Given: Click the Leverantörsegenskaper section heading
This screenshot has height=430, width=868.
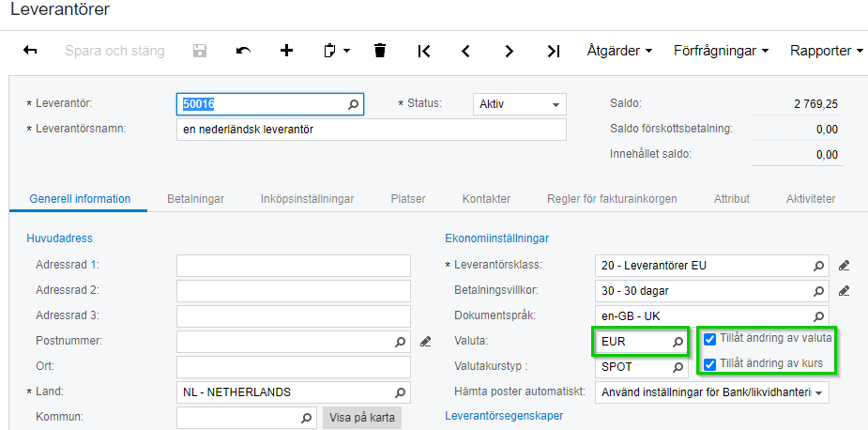Looking at the screenshot, I should (x=504, y=416).
